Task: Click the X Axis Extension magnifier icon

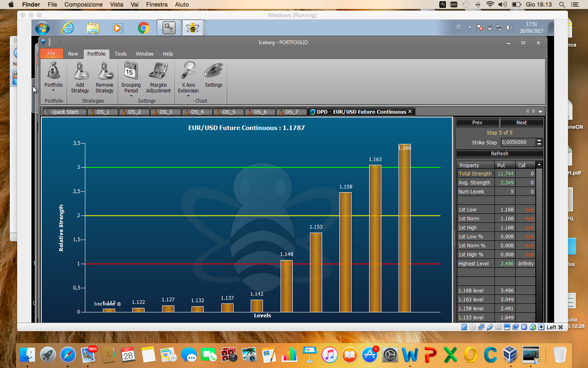Action: pyautogui.click(x=188, y=70)
